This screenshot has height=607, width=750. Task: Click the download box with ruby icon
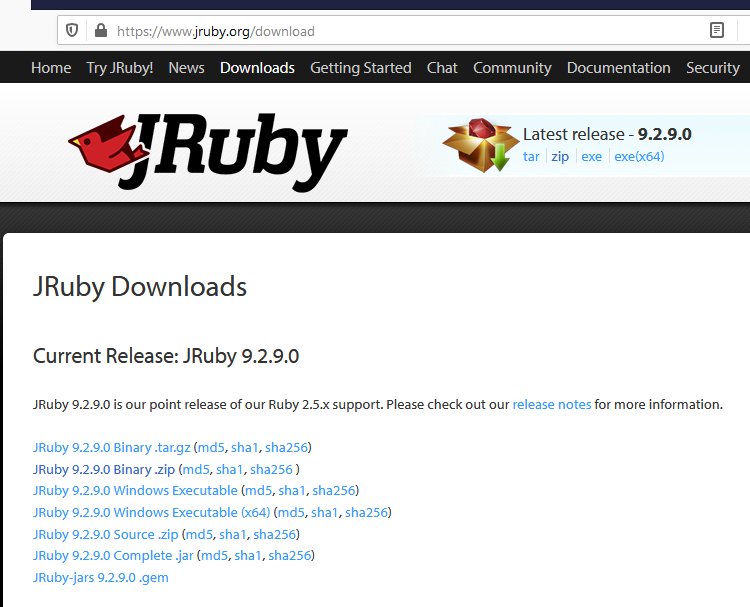(481, 145)
